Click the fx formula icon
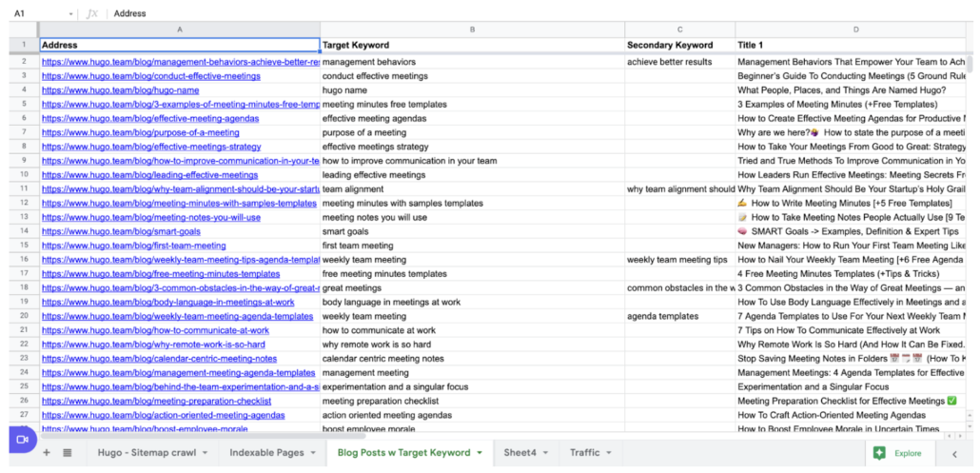The image size is (980, 473). tap(92, 13)
